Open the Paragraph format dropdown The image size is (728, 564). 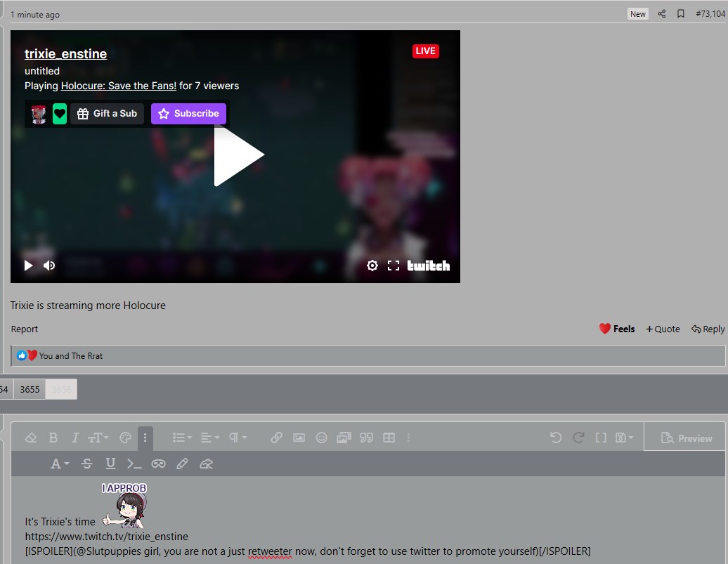pyautogui.click(x=238, y=438)
